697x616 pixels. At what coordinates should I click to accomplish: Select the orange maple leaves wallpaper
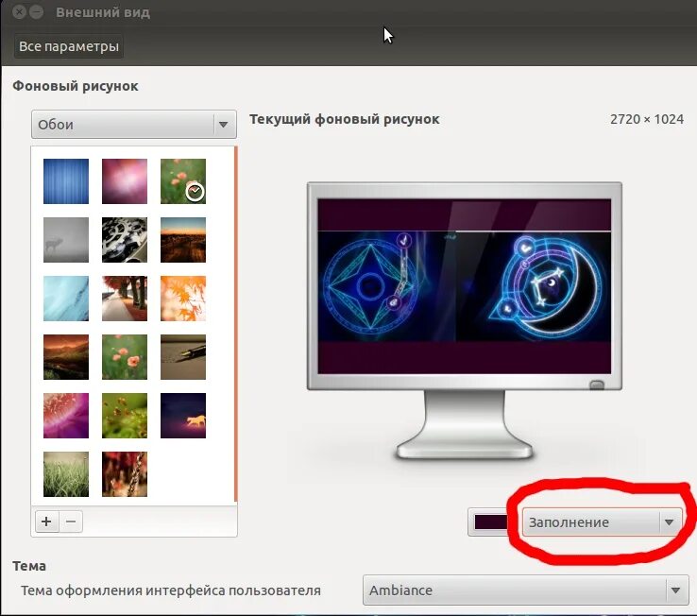[x=183, y=299]
